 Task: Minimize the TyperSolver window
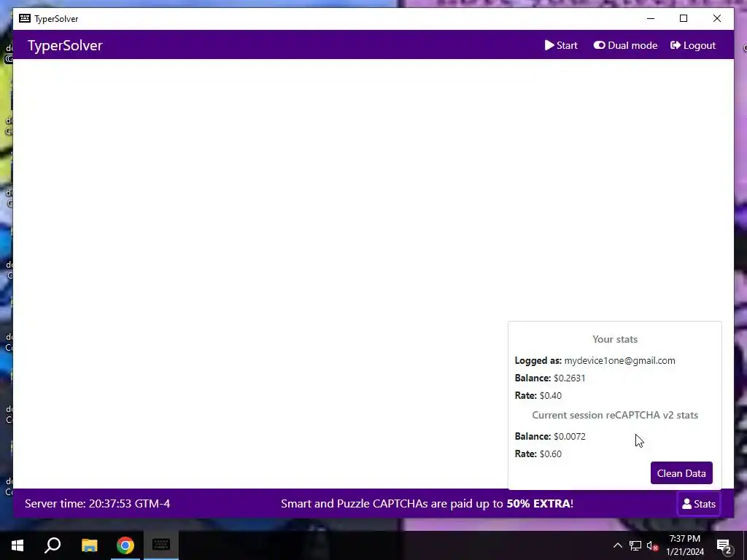[x=651, y=18]
